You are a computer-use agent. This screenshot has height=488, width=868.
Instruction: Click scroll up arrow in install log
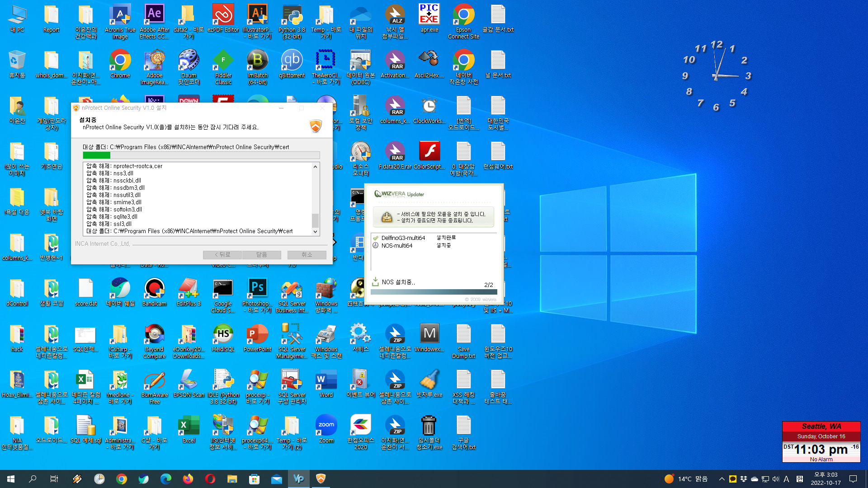315,166
